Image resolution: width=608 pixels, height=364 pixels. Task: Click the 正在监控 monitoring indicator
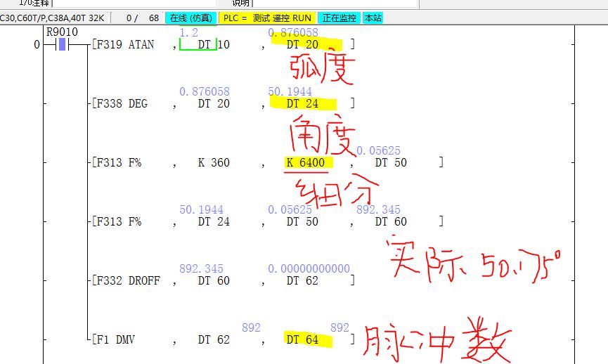click(x=338, y=18)
